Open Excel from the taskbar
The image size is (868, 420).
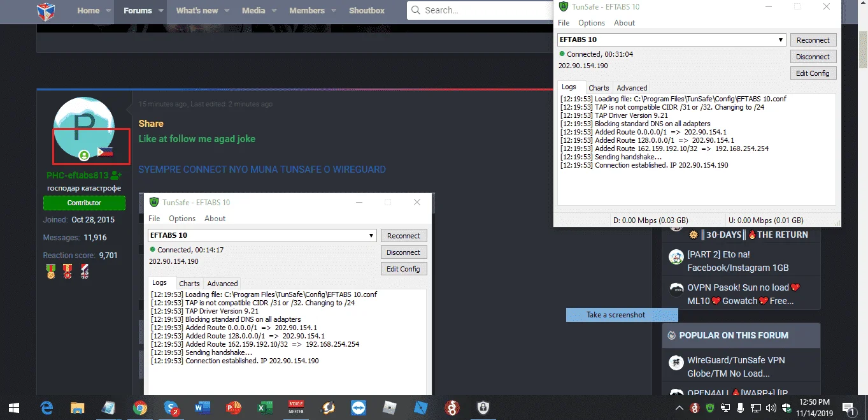coord(265,407)
